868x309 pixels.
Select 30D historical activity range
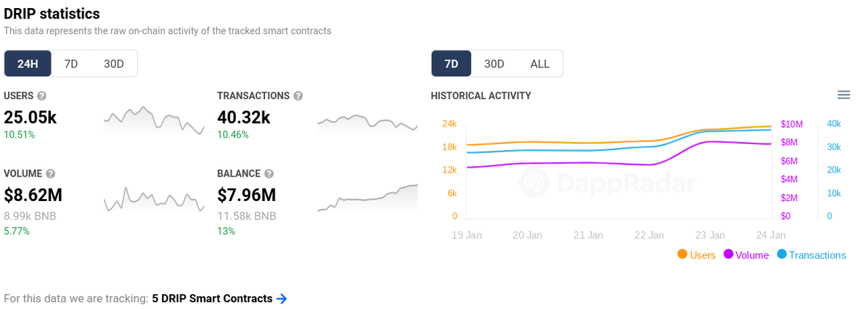pyautogui.click(x=494, y=64)
